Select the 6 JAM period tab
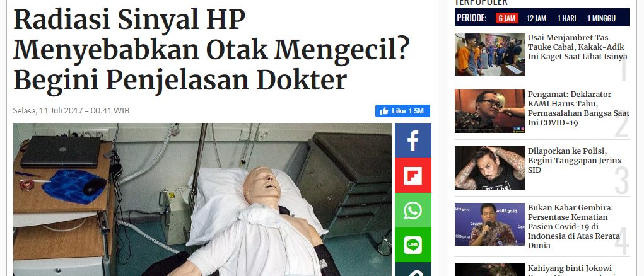Viewport: 644px width, 276px height. [507, 18]
